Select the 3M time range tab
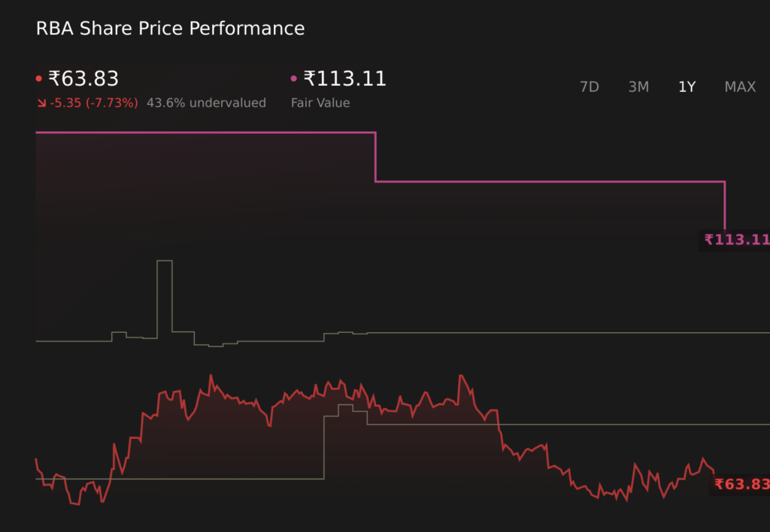770x532 pixels. pyautogui.click(x=638, y=87)
